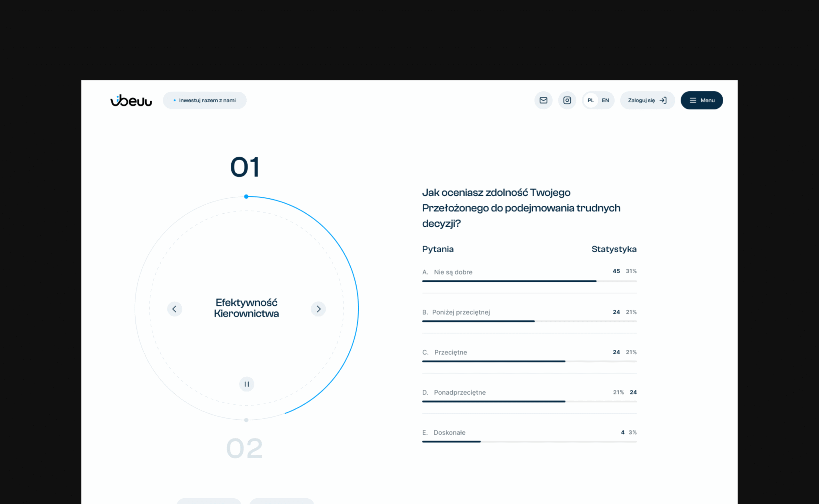Screen dimensions: 819x504
Task: Click the Inwestuj razem z nami button
Action: pos(205,100)
